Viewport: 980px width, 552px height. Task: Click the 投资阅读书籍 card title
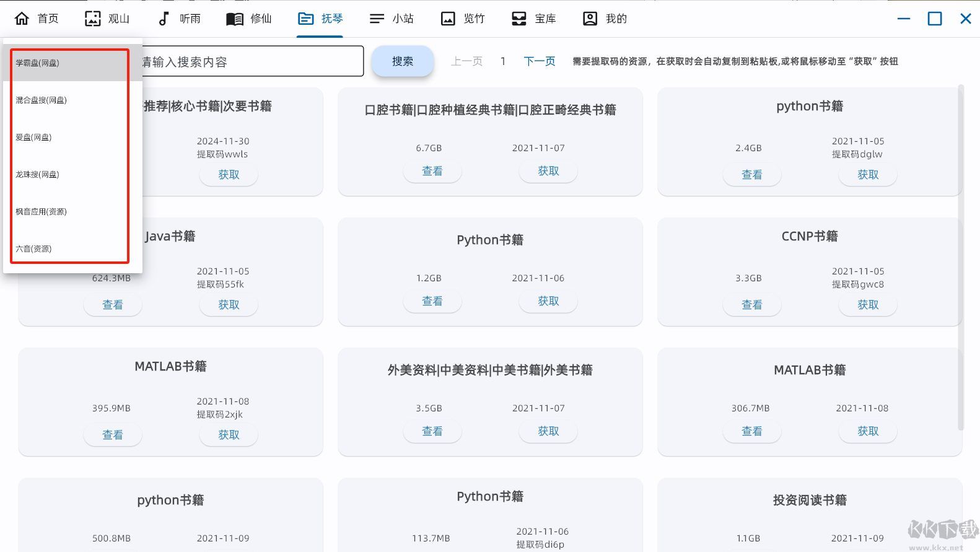click(810, 500)
